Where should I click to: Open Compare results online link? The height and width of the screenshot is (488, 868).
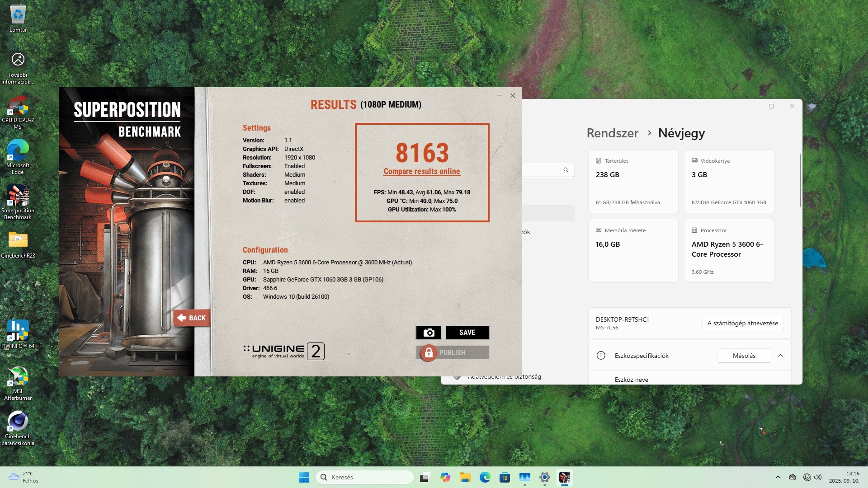(421, 171)
